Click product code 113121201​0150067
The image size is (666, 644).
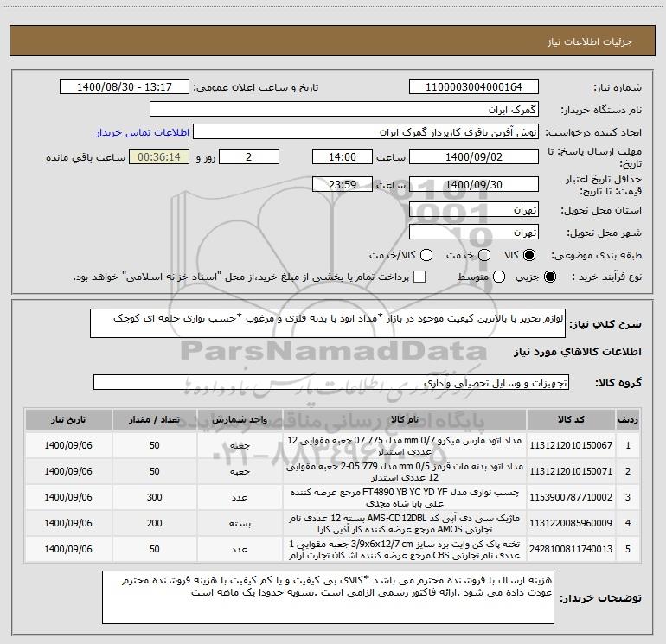click(x=571, y=445)
